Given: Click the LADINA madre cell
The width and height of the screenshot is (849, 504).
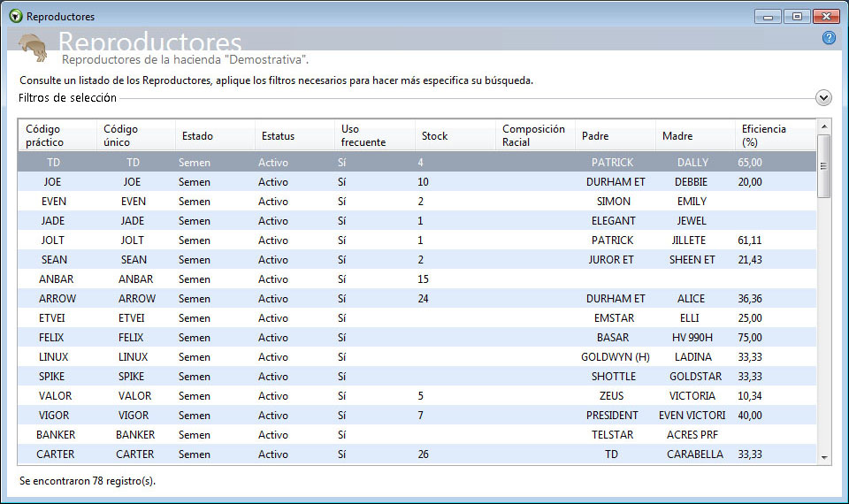Looking at the screenshot, I should pyautogui.click(x=693, y=357).
